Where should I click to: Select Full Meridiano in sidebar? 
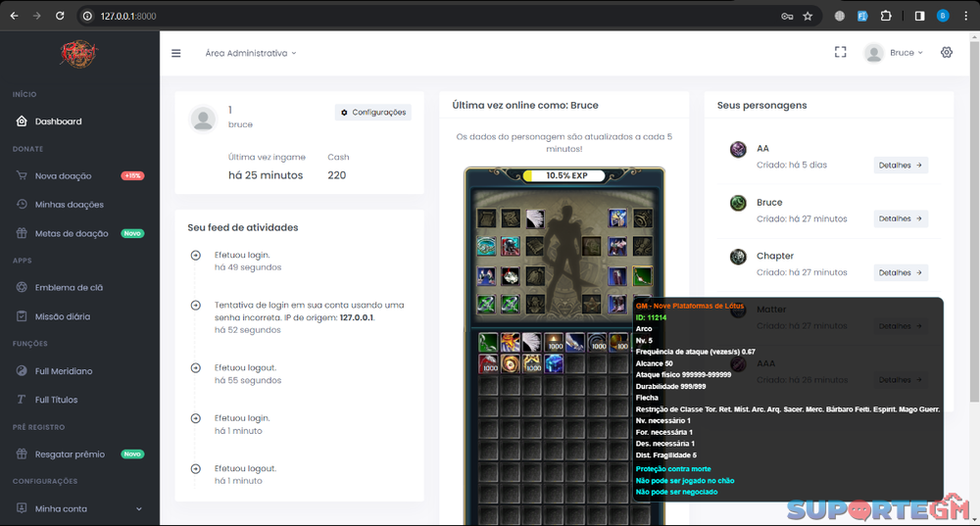[64, 371]
